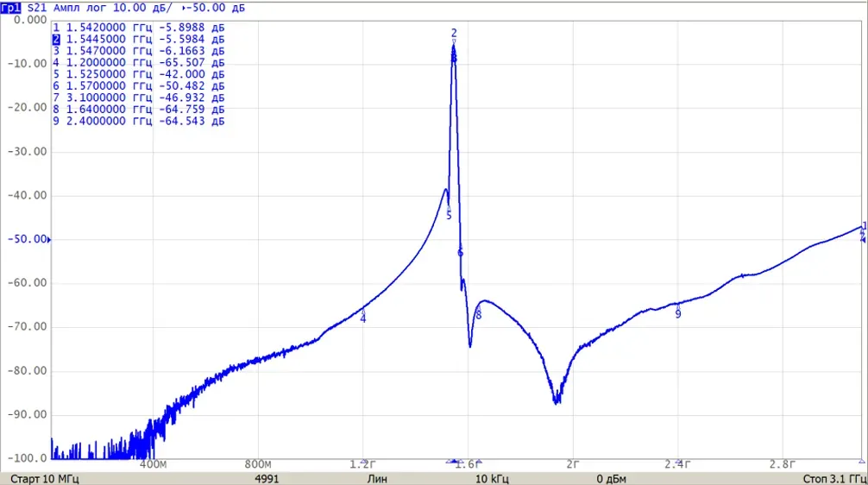Click the 4991 number of points field
Viewport: 868px width, 485px height.
267,479
